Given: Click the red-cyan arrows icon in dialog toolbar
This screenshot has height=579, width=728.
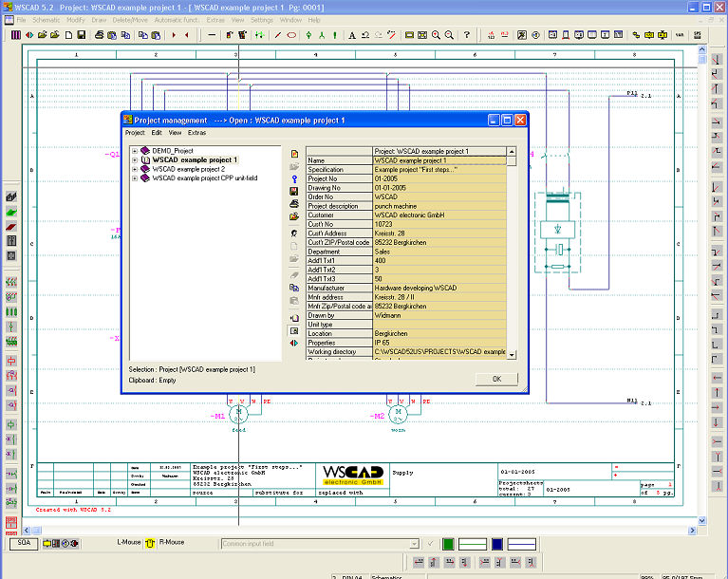Looking at the screenshot, I should click(294, 343).
